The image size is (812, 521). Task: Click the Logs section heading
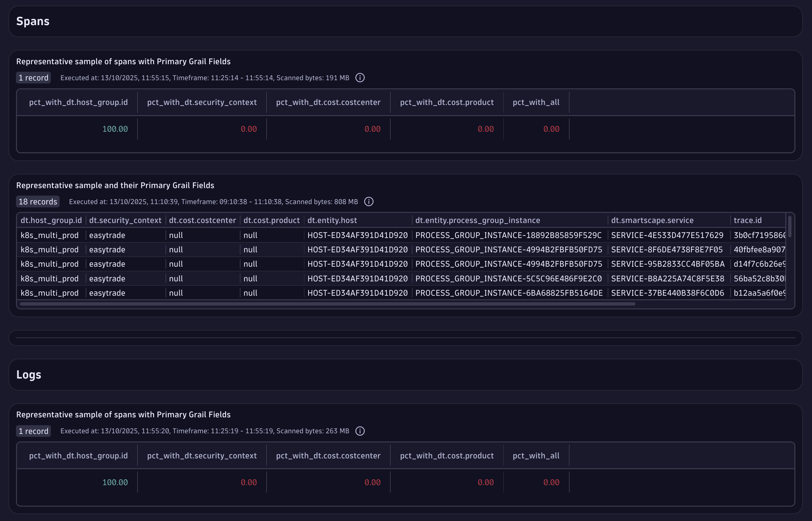[29, 375]
